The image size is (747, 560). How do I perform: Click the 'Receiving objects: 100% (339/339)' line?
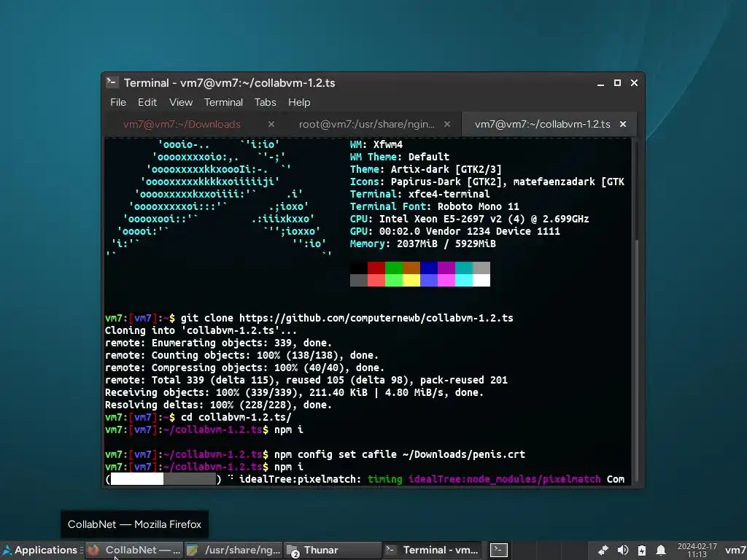[x=294, y=392]
